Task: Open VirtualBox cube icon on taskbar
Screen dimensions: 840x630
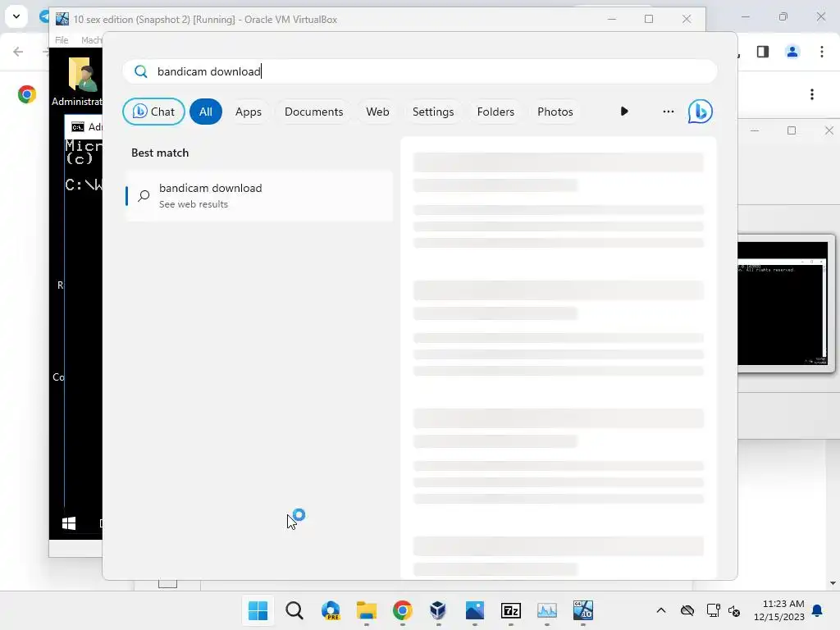Action: pos(438,610)
